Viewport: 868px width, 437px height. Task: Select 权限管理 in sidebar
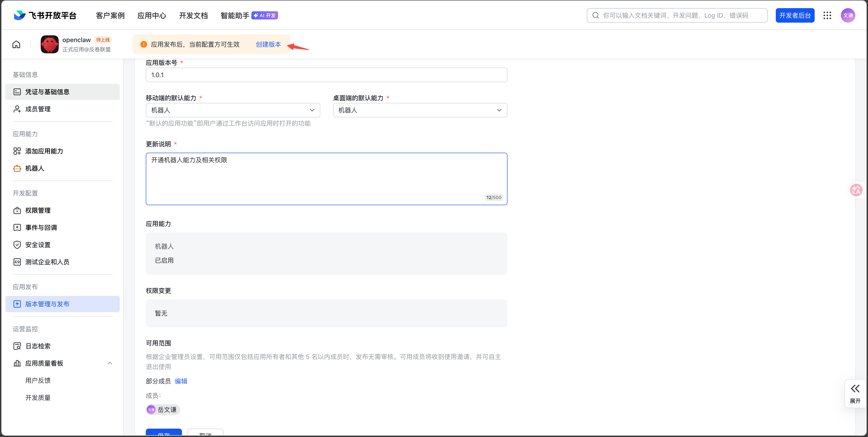click(63, 210)
